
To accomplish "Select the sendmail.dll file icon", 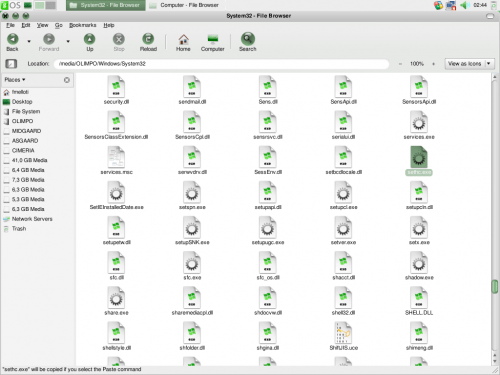I will click(192, 86).
